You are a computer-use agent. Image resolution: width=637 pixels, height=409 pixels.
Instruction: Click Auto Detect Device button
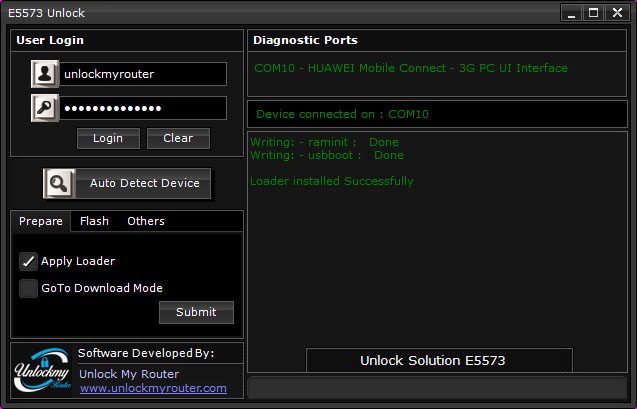[127, 184]
